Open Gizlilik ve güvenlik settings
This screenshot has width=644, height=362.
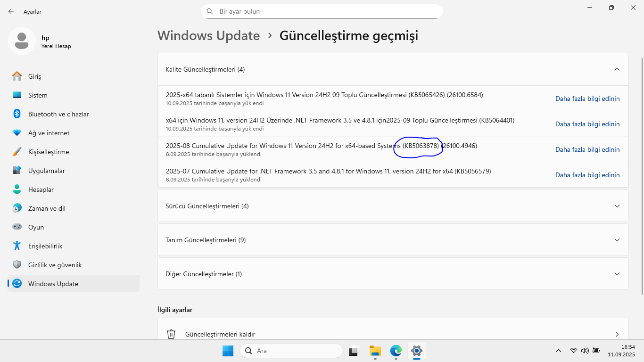click(74, 265)
